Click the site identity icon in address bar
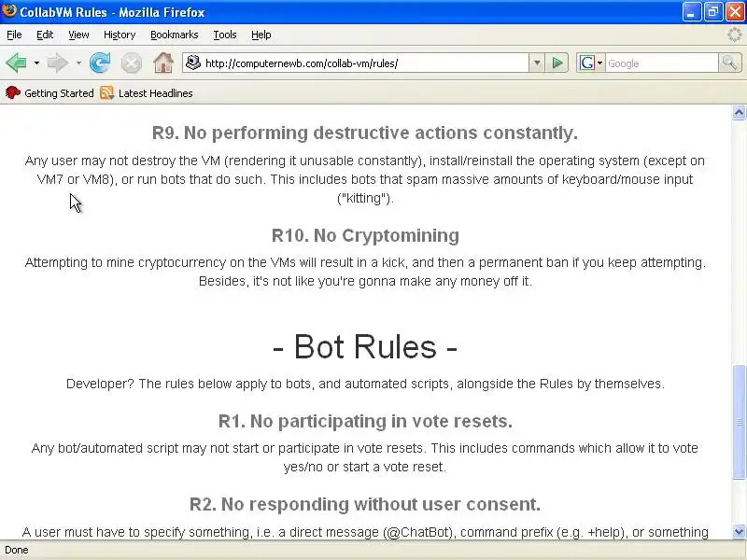The image size is (747, 560). point(192,63)
